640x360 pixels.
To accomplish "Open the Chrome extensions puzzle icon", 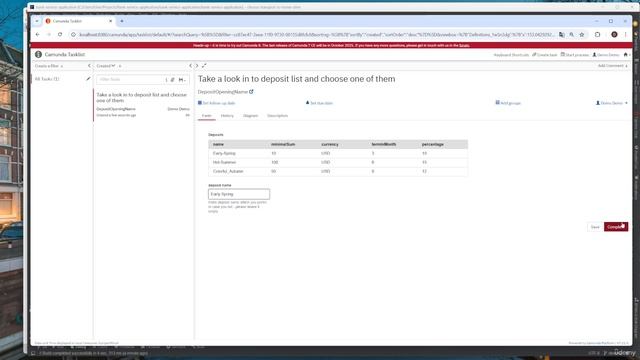I will 598,35.
